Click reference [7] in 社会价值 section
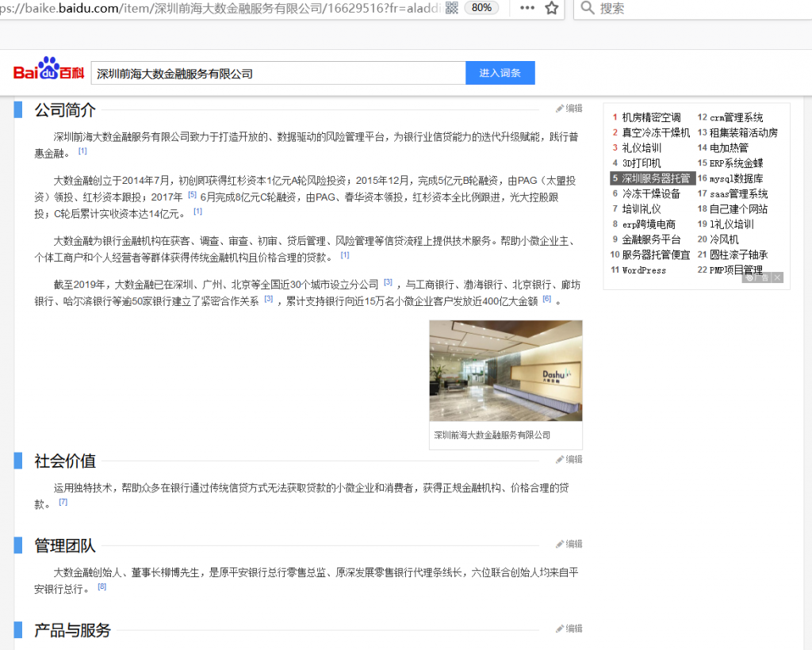812x650 pixels. click(63, 502)
